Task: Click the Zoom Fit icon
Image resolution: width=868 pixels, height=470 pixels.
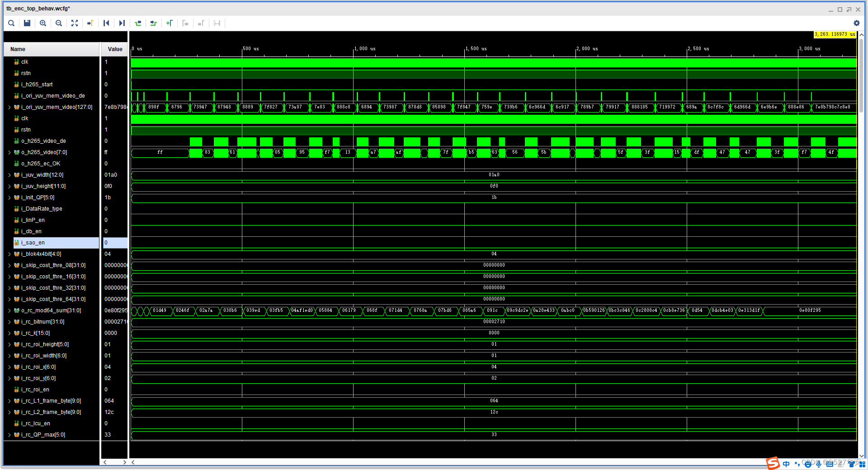Action: (x=75, y=23)
